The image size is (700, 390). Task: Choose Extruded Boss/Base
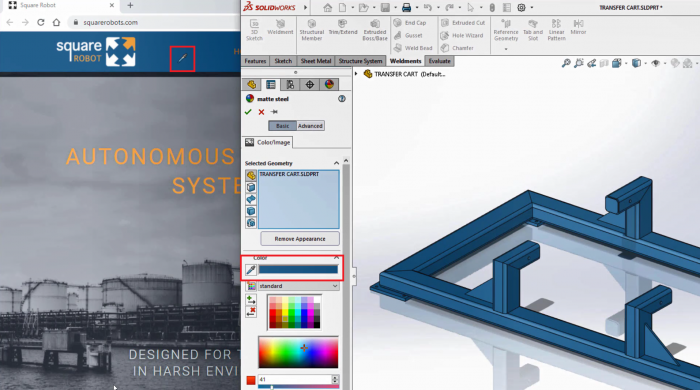pos(375,30)
